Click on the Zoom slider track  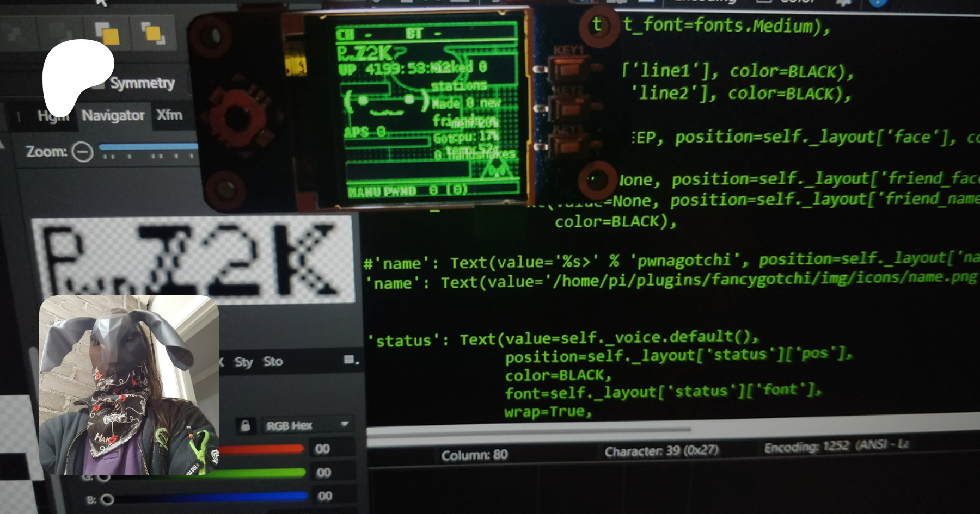point(147,147)
